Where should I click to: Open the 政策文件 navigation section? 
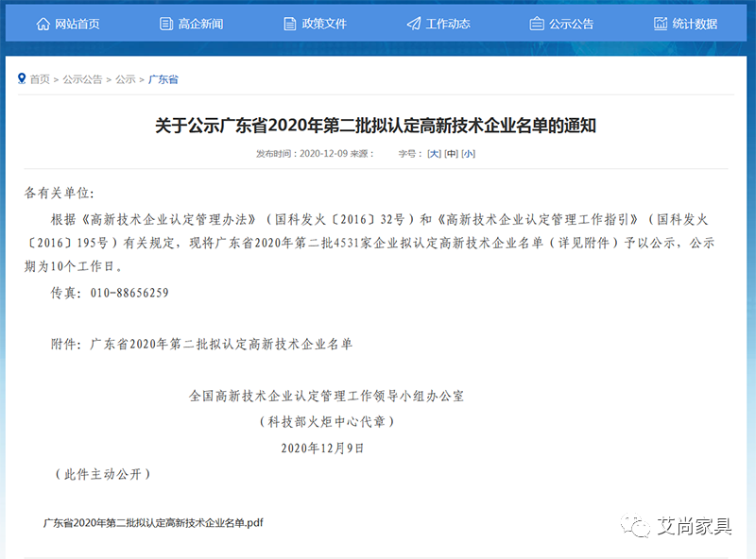(324, 24)
